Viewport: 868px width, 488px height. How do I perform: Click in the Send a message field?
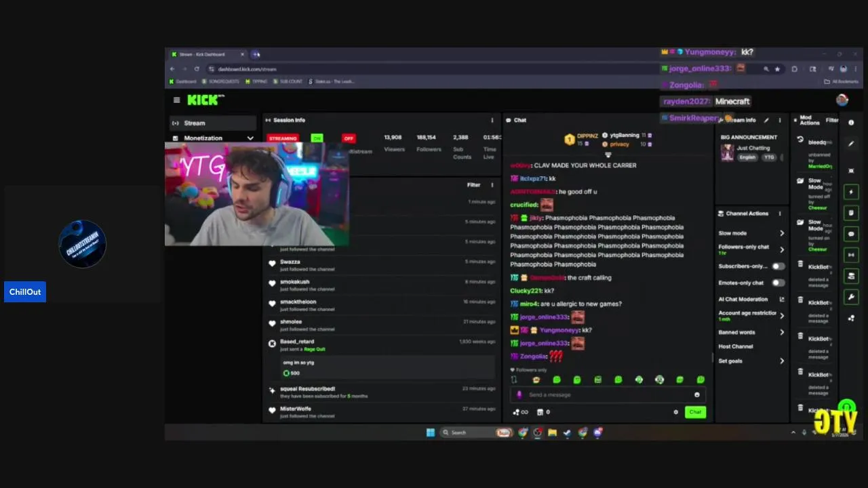[607, 395]
